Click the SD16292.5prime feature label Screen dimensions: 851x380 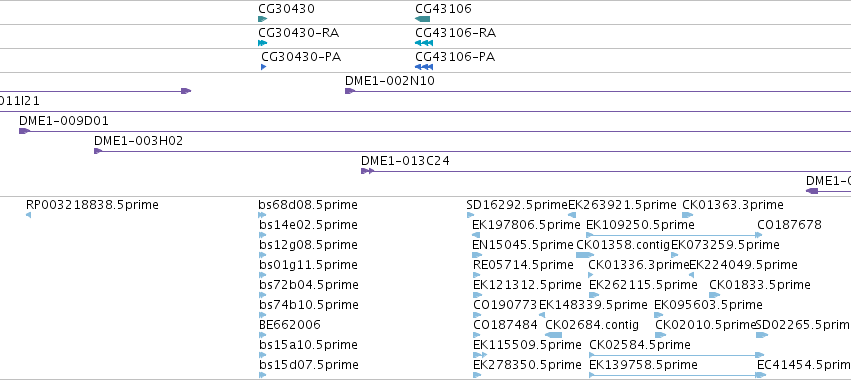coord(517,205)
